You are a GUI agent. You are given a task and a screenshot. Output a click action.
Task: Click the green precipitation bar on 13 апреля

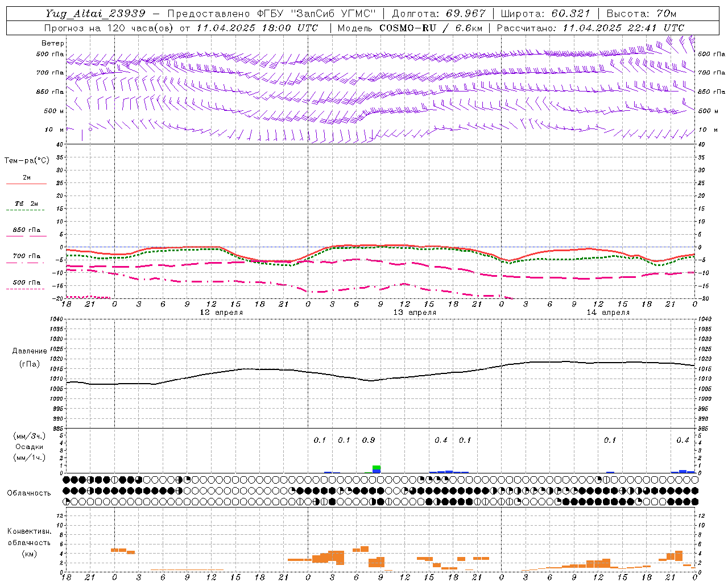(x=377, y=468)
